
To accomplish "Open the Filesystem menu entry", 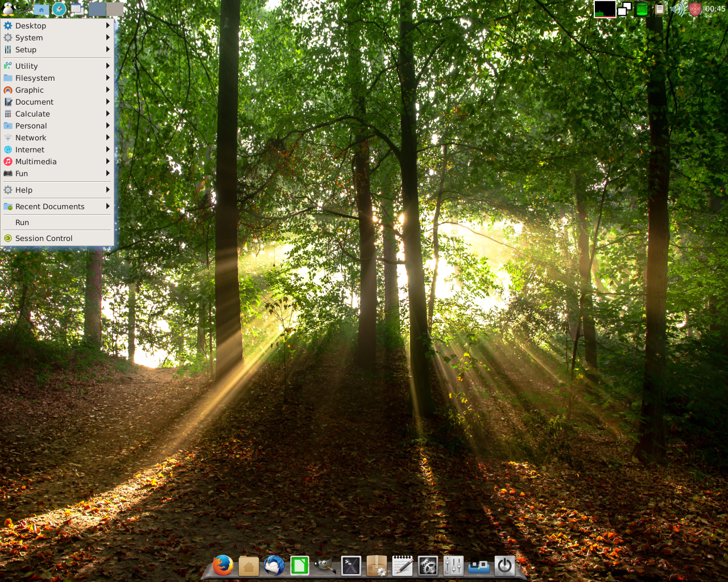I will tap(57, 78).
